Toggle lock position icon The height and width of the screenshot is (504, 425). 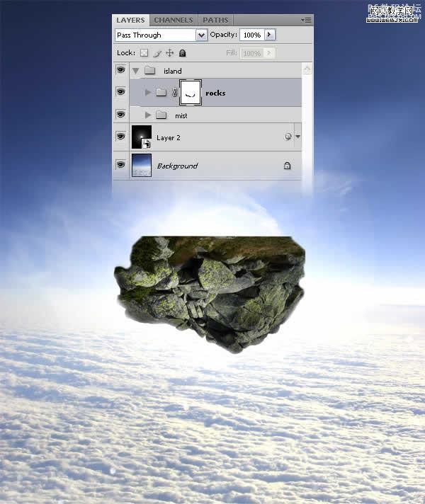pyautogui.click(x=169, y=52)
